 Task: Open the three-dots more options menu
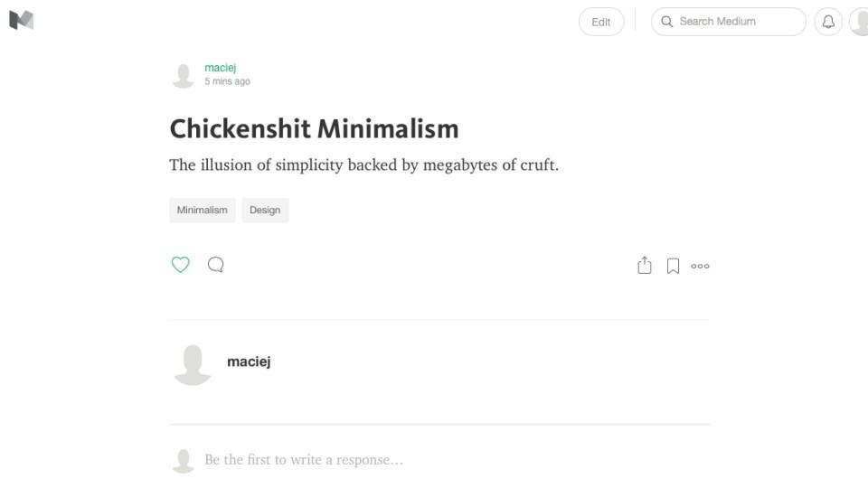coord(700,266)
